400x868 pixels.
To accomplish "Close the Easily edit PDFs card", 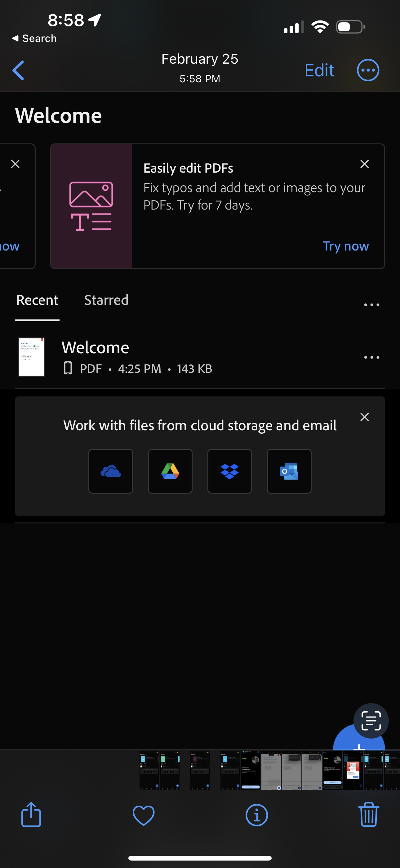I will point(364,164).
